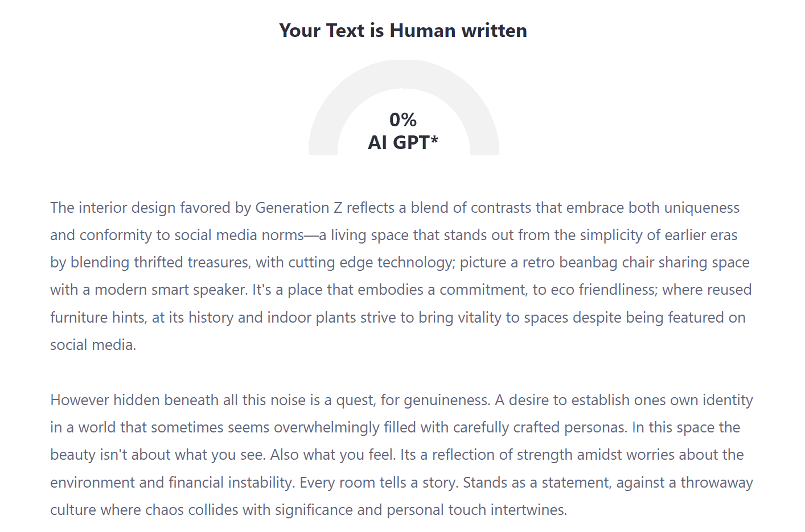
Task: Click the "AI GPT*" label under the score
Action: coord(403,142)
